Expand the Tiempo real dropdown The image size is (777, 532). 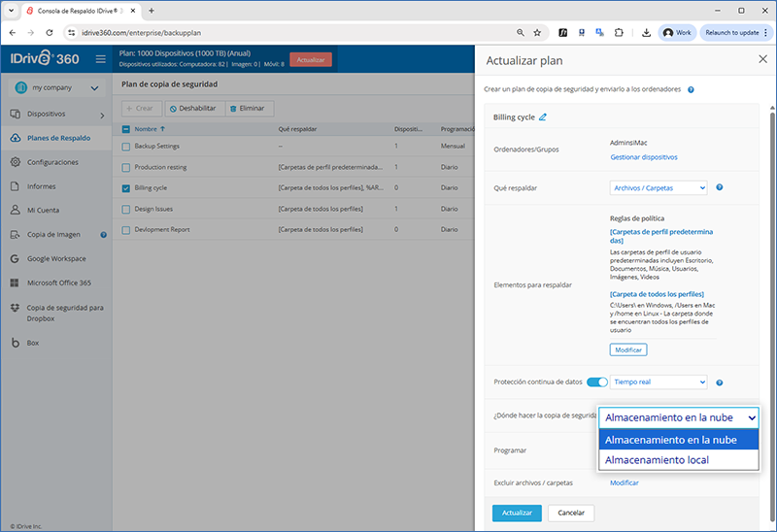[x=659, y=382]
